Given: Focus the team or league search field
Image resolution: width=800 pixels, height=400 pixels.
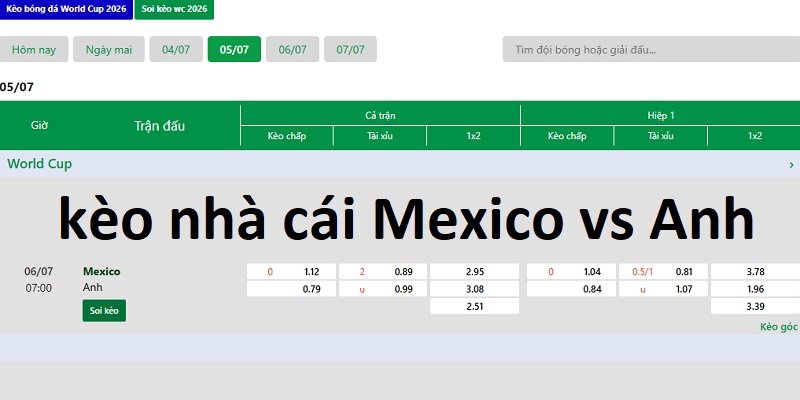Looking at the screenshot, I should (x=651, y=49).
